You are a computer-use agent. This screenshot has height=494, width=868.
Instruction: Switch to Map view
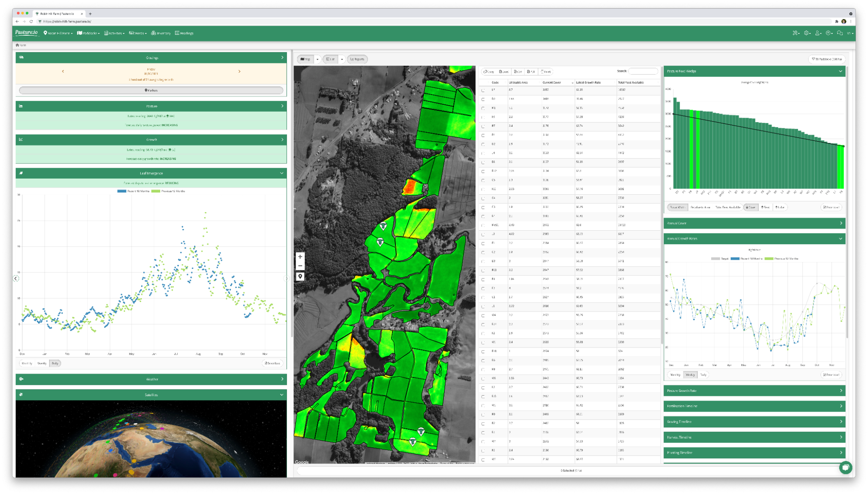point(306,59)
